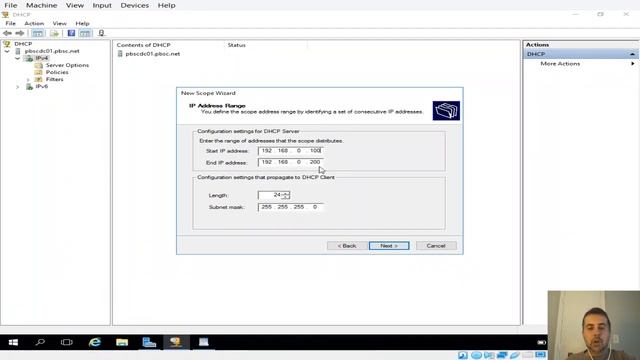
Task: Toggle the Action pane toolbar icon
Action: [x=85, y=33]
